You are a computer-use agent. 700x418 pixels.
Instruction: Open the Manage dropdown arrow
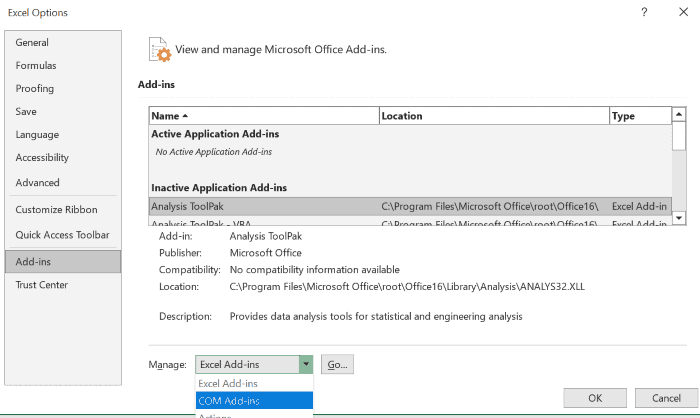pyautogui.click(x=306, y=364)
